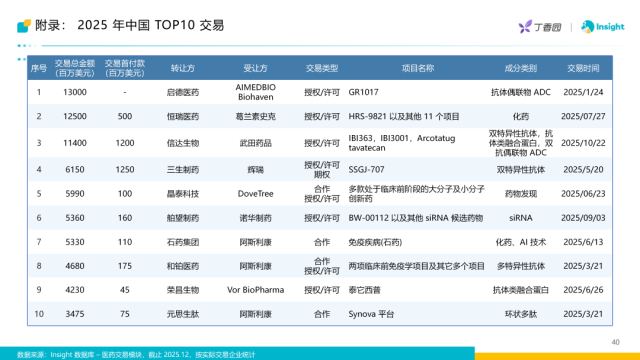Click the category cell '抗体偶联物 ADC'

click(520, 92)
